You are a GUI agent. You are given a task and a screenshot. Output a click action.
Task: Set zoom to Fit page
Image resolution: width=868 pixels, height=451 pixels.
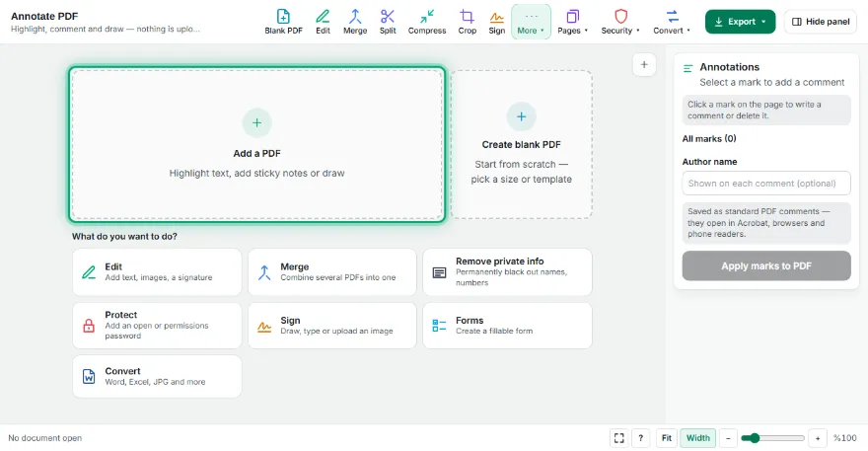(667, 438)
